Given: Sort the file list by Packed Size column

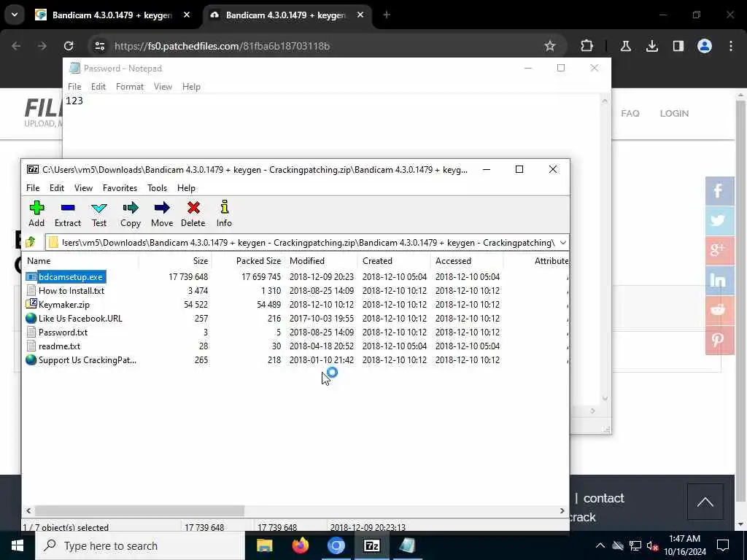Looking at the screenshot, I should point(248,260).
